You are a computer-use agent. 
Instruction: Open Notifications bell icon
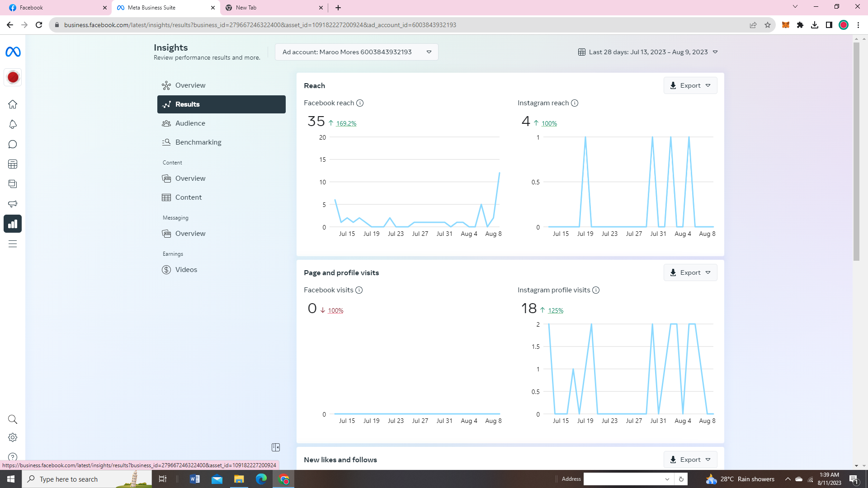pos(13,124)
